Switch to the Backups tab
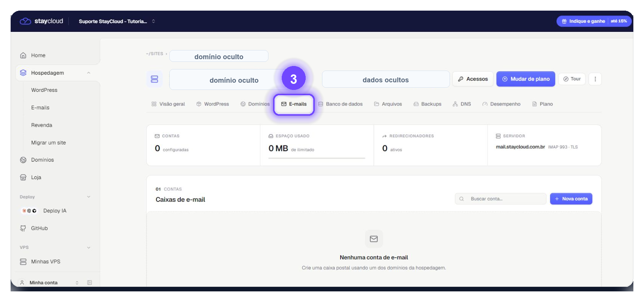644x302 pixels. [427, 104]
